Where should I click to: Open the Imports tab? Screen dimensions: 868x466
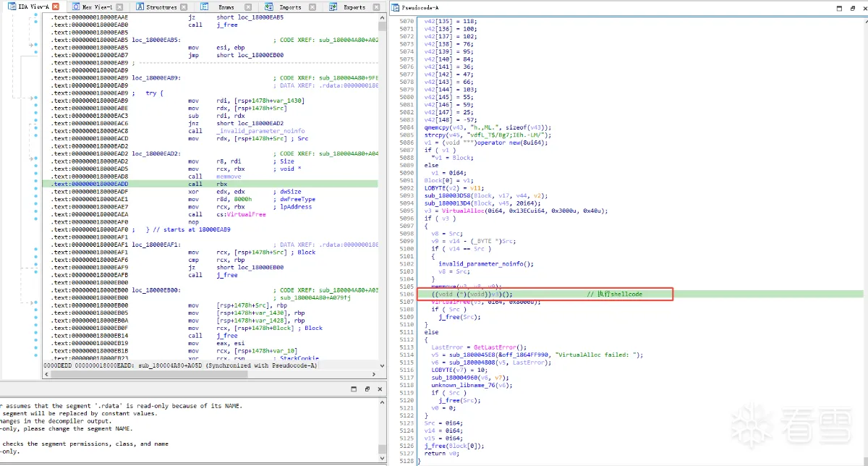click(x=292, y=7)
